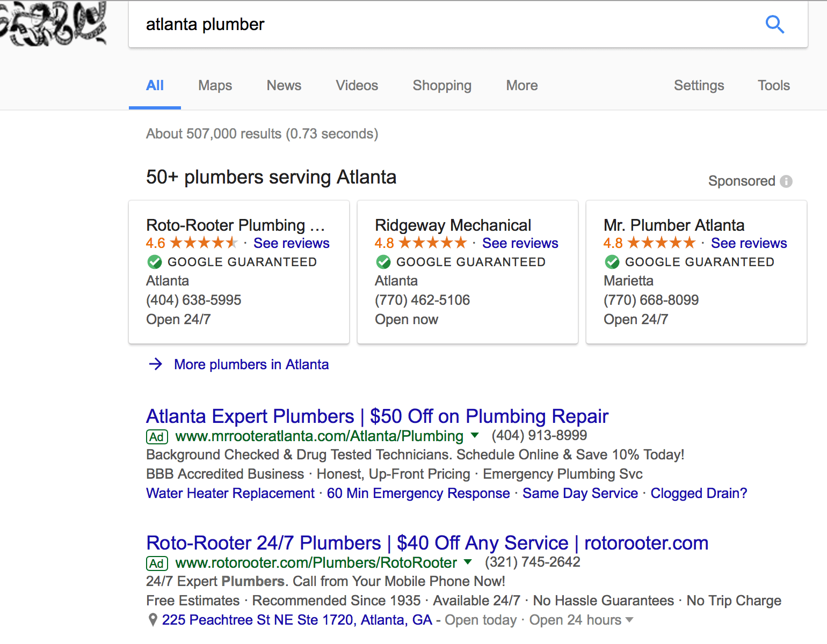Click 50+ plumbers serving Atlanta heading
The height and width of the screenshot is (644, 827).
coord(271,177)
